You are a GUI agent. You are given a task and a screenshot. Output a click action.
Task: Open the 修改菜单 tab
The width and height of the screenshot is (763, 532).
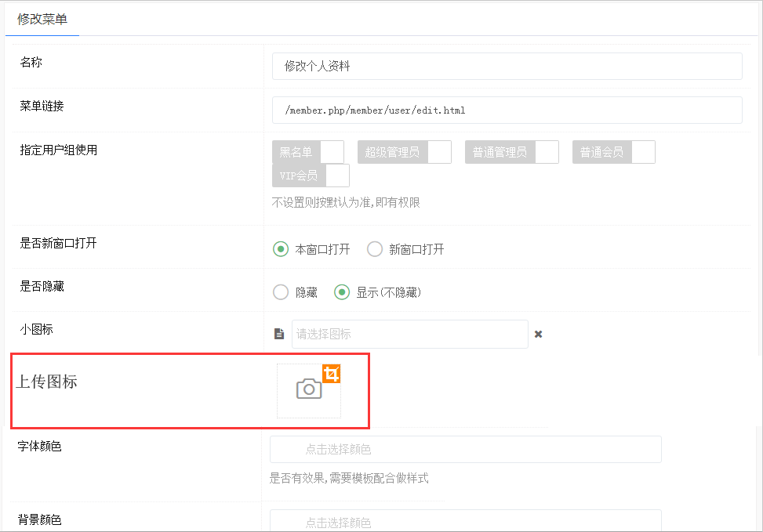pos(42,19)
